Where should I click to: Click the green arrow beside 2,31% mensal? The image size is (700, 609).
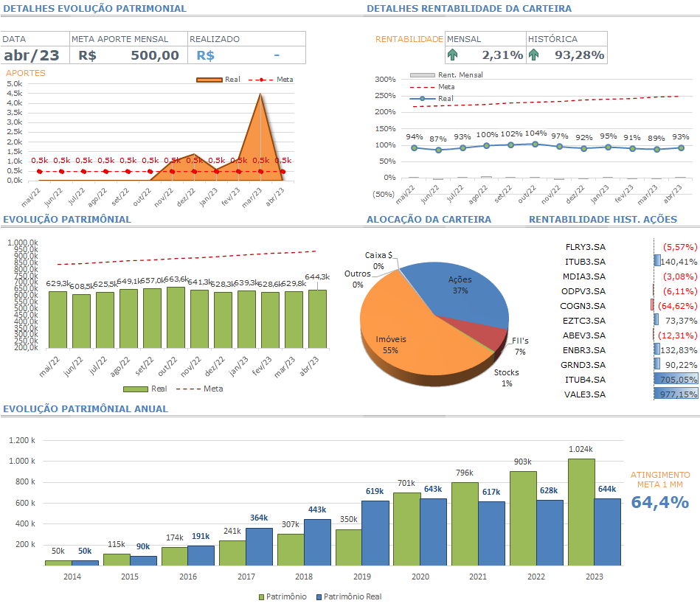(x=452, y=55)
